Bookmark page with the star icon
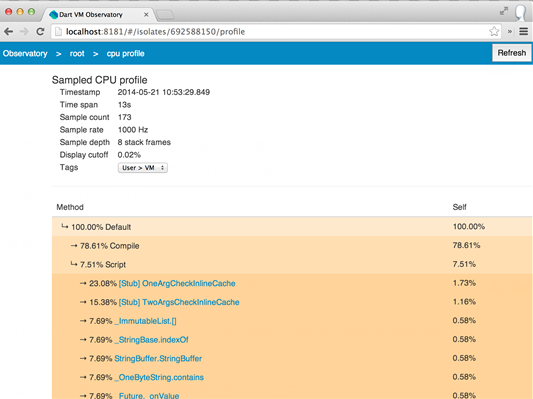 click(x=494, y=32)
